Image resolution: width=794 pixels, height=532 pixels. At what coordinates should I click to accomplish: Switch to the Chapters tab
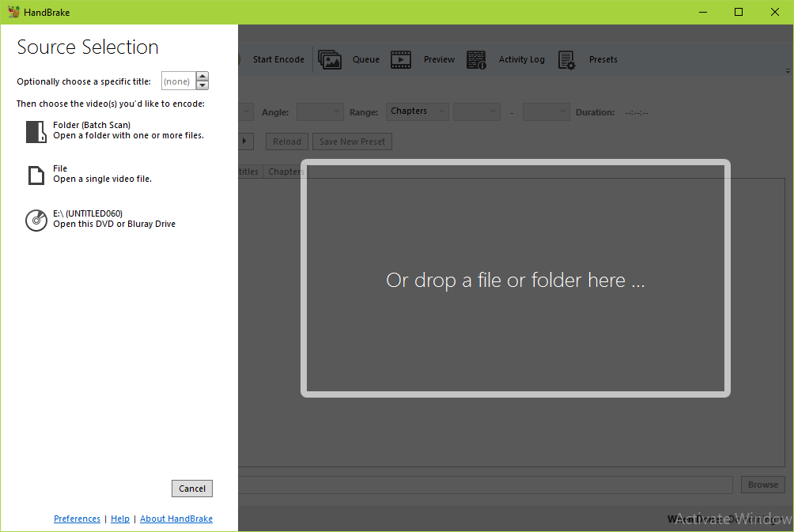pyautogui.click(x=285, y=172)
